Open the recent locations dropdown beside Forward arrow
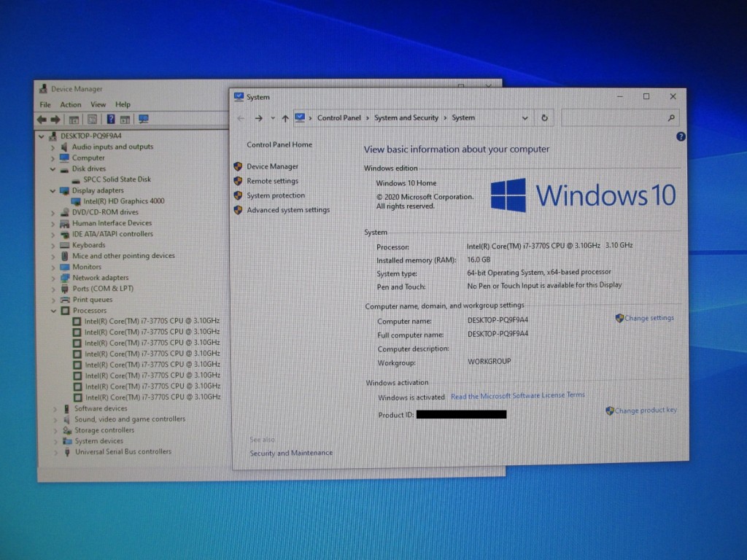The width and height of the screenshot is (747, 560). click(273, 118)
